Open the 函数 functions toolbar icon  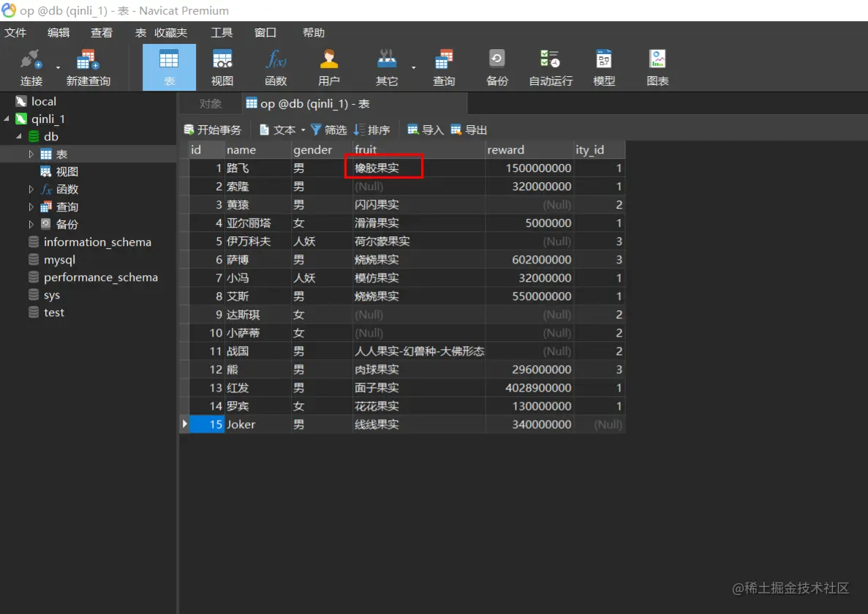tap(276, 67)
